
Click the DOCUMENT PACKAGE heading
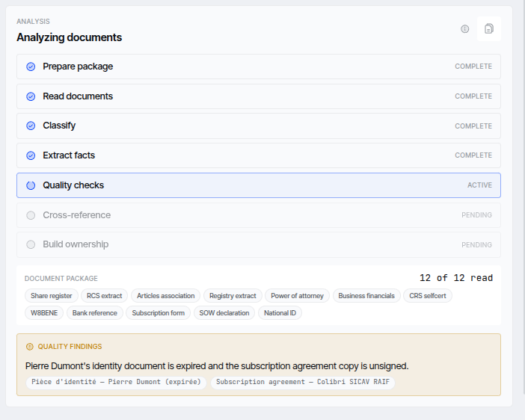[61, 279]
